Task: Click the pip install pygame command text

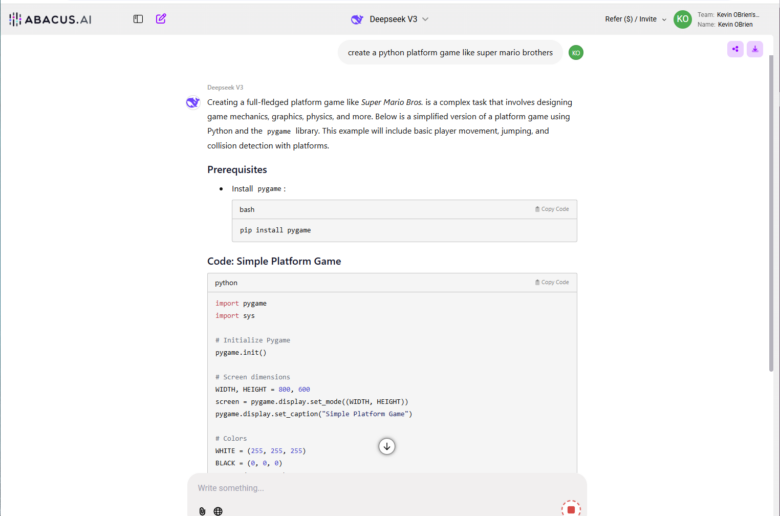Action: tap(275, 230)
